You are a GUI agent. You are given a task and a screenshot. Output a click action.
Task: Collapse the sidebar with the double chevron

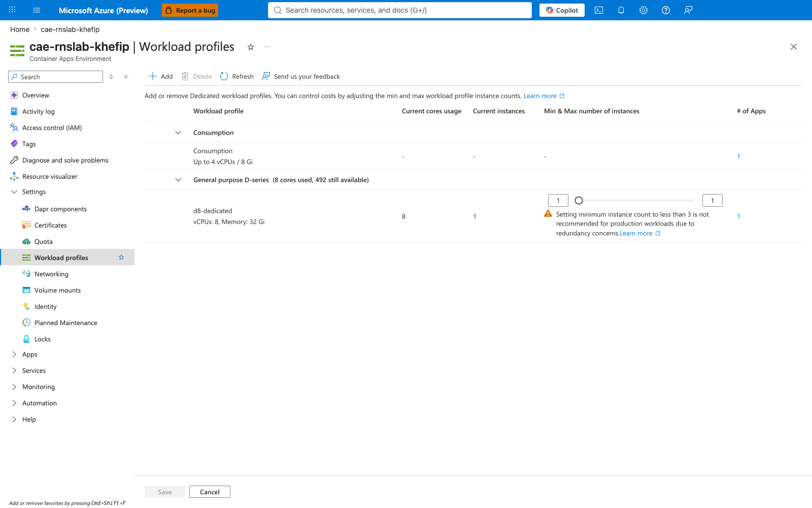[x=126, y=77]
